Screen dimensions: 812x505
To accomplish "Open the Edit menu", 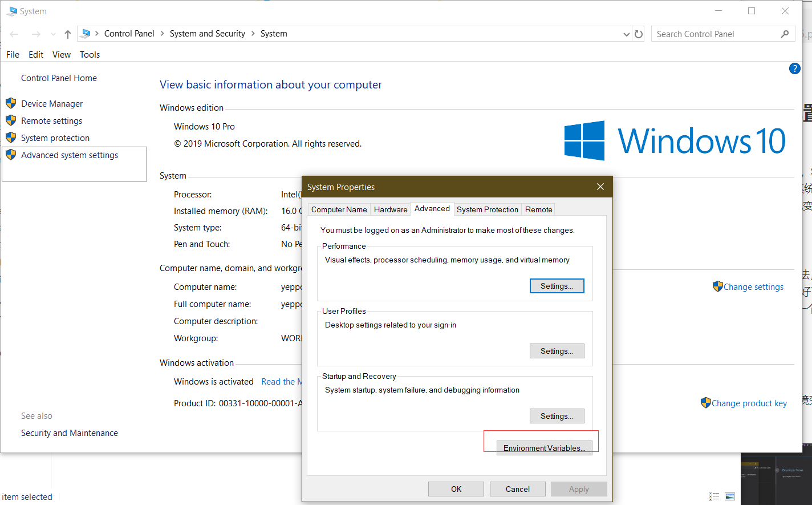I will (36, 55).
